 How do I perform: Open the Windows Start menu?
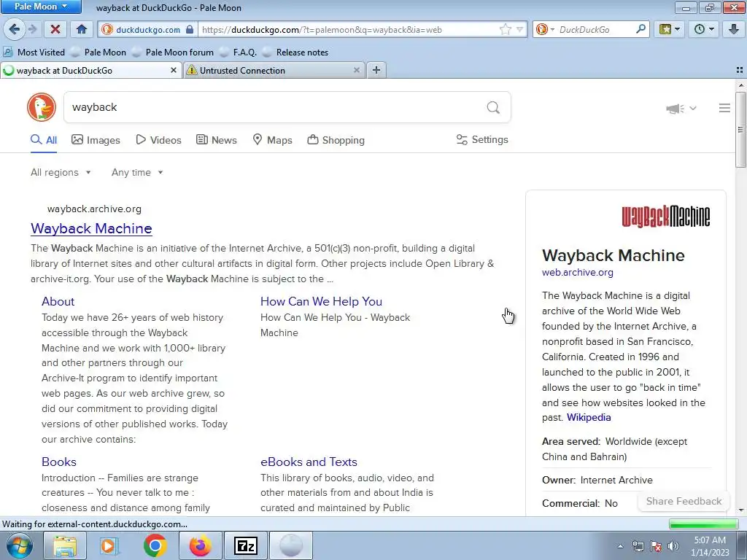point(19,545)
